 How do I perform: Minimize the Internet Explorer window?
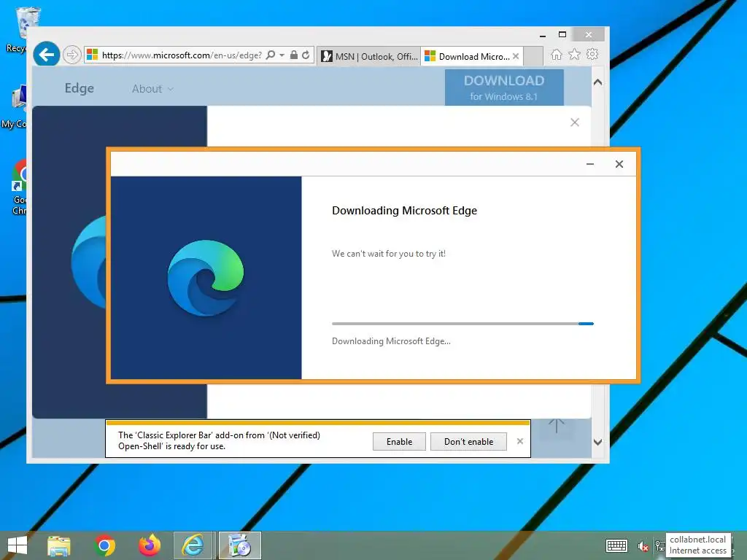pos(543,35)
